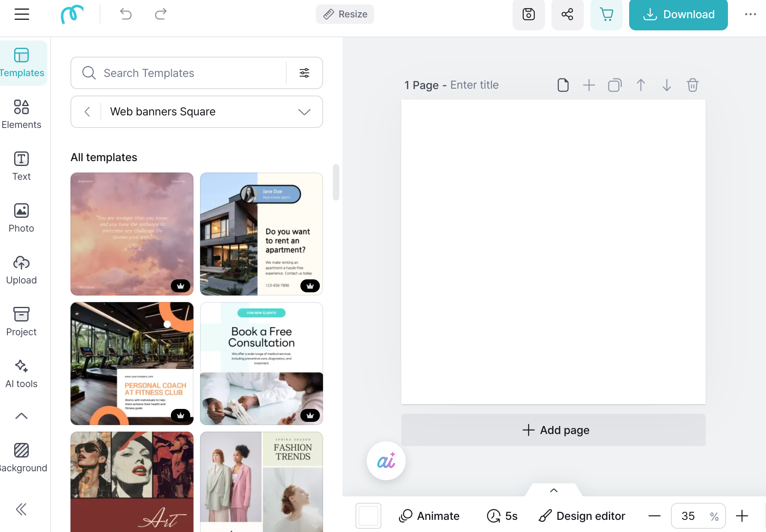Select the Personal Coach fitness template
Viewport: 766px width, 532px height.
tap(132, 364)
